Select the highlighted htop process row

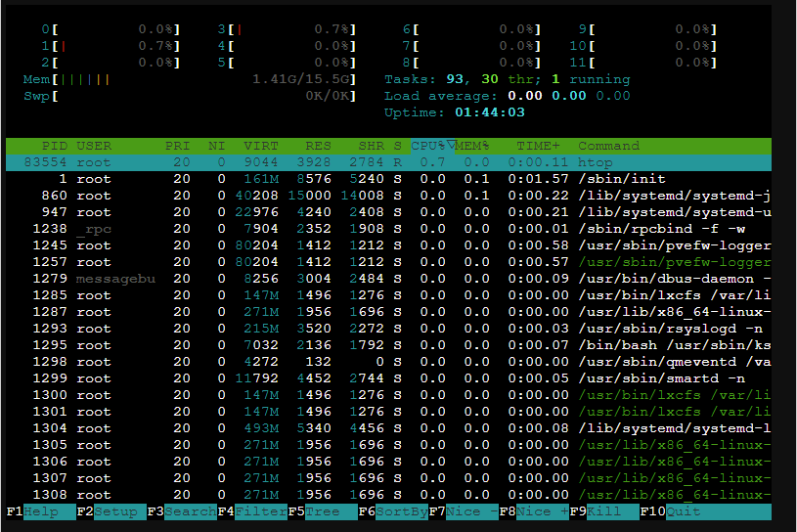point(391,162)
